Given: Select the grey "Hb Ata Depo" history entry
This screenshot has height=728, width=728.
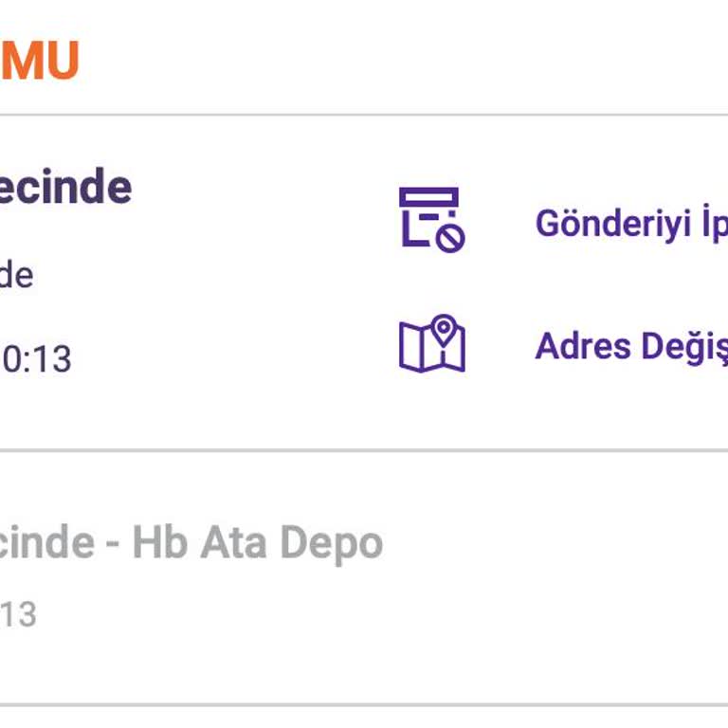Looking at the screenshot, I should [x=256, y=543].
